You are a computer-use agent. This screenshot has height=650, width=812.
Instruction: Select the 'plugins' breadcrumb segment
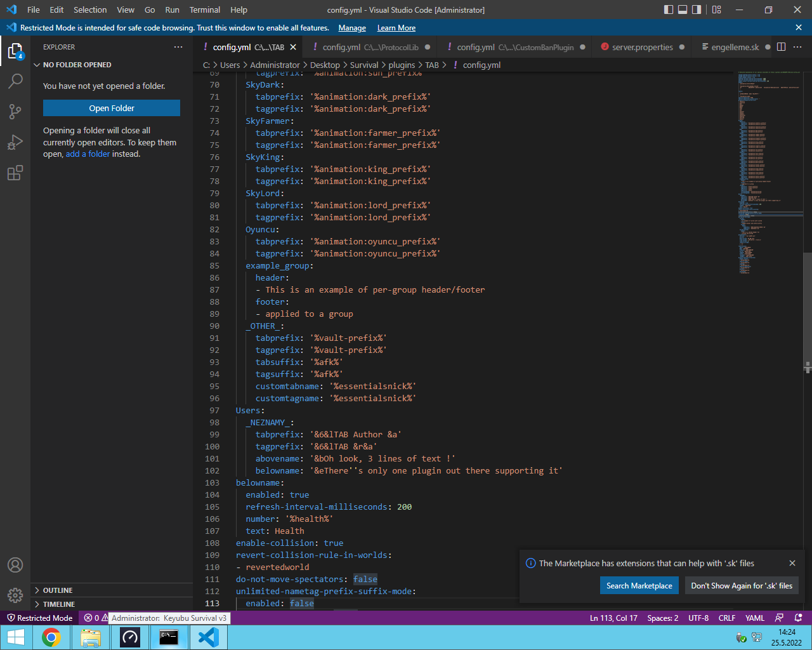click(402, 65)
